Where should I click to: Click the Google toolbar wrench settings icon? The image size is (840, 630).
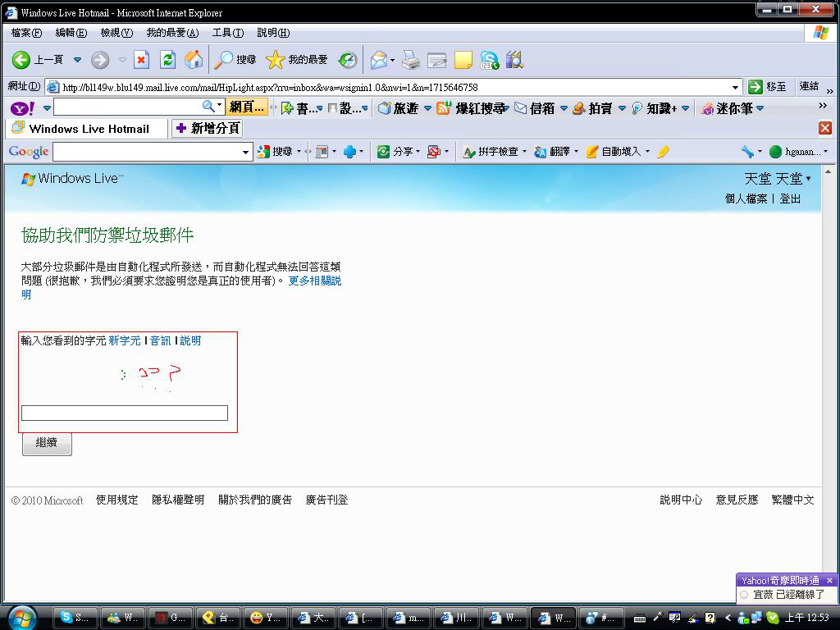pos(747,152)
